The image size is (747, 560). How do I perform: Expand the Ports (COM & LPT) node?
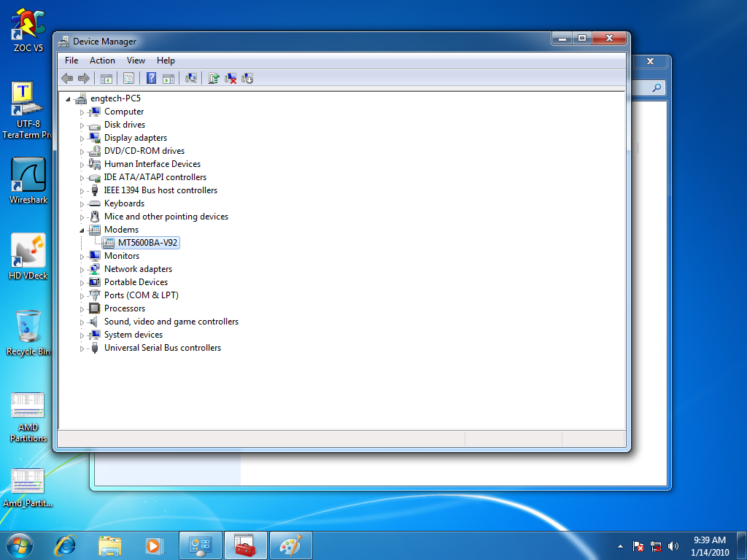[82, 295]
